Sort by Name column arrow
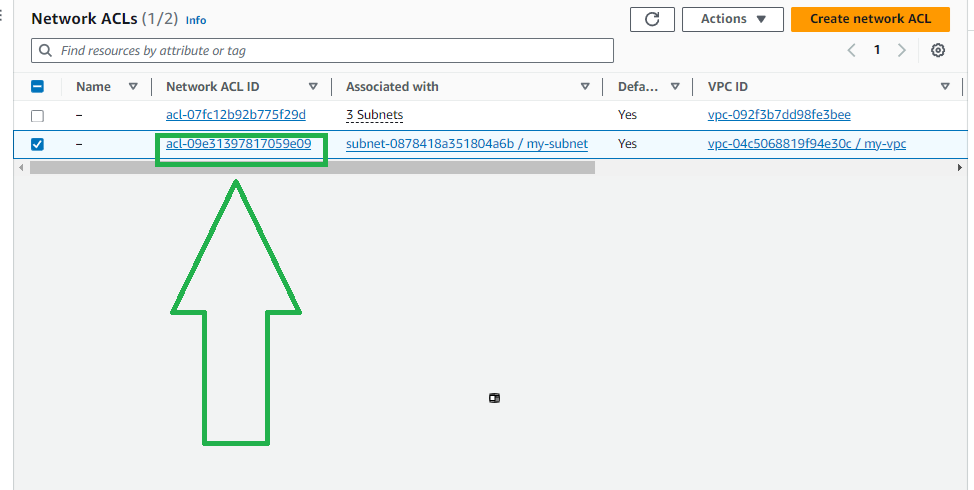The width and height of the screenshot is (974, 490). (133, 87)
